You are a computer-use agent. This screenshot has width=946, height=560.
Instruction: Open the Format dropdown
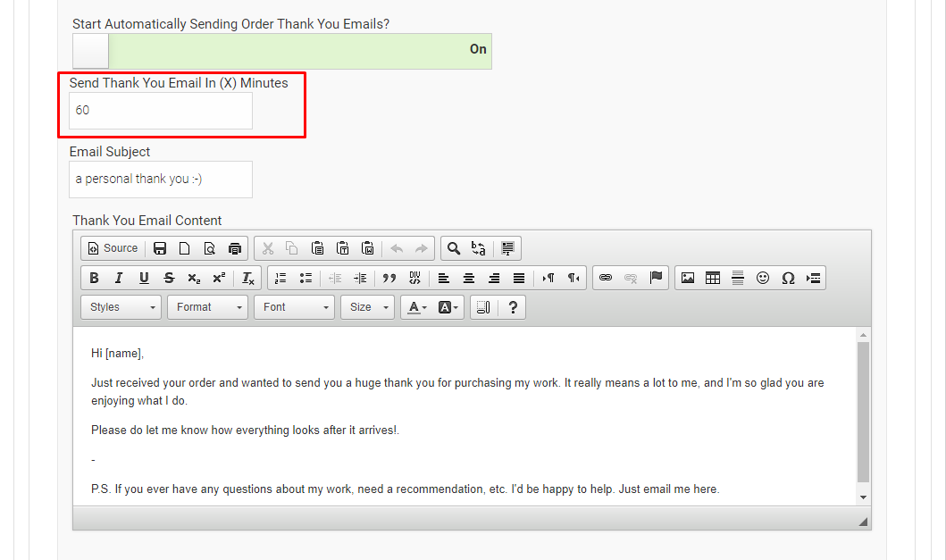coord(207,307)
